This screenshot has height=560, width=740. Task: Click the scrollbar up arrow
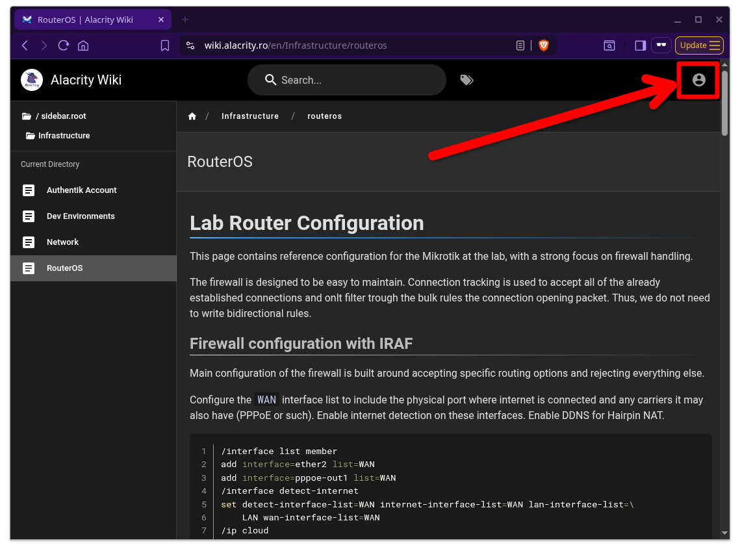pyautogui.click(x=724, y=64)
